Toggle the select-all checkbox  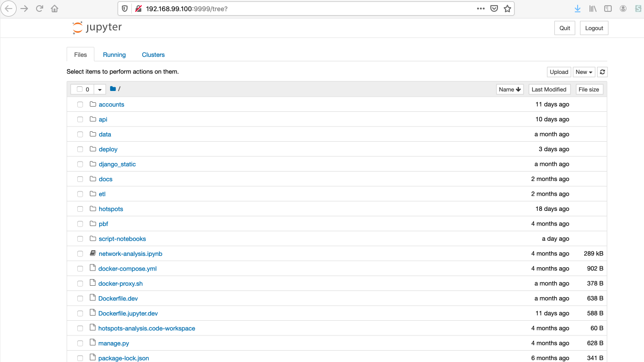tap(80, 89)
